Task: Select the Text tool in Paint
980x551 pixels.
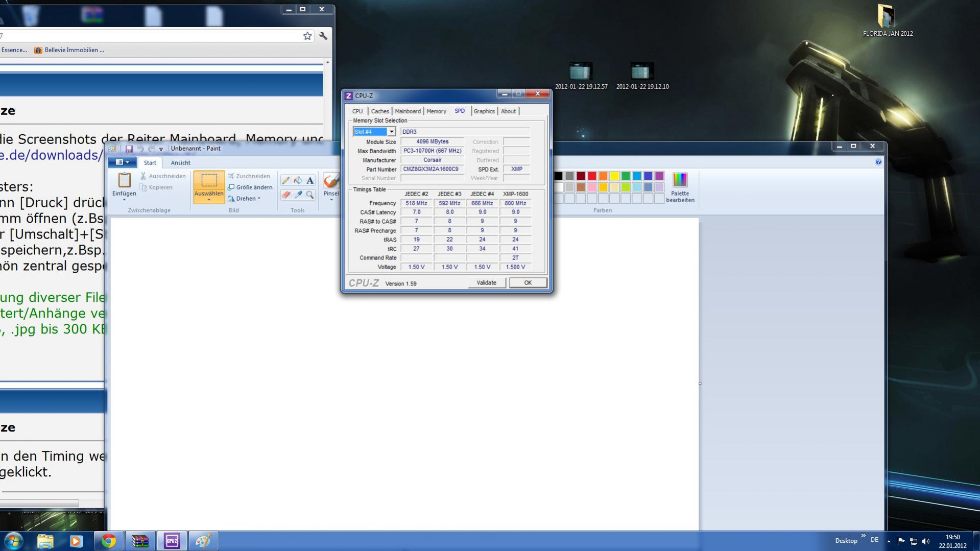Action: click(310, 180)
